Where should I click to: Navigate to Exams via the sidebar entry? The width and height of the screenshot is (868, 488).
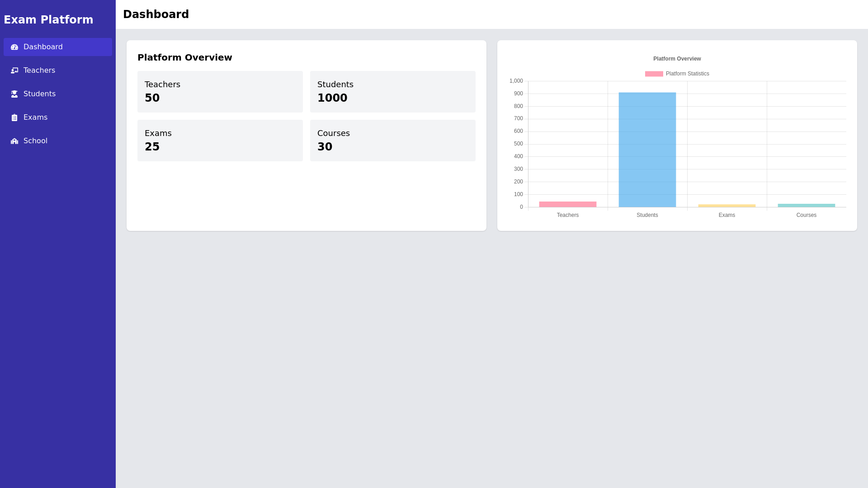click(x=35, y=117)
